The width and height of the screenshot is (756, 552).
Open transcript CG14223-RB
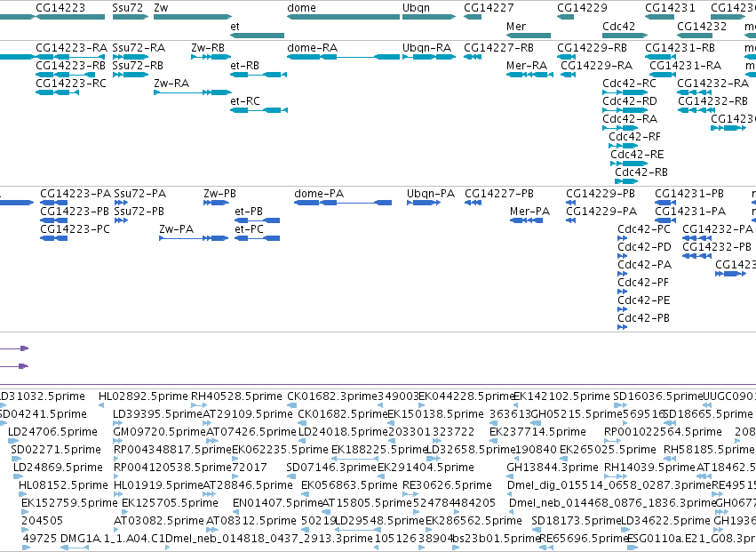(70, 66)
